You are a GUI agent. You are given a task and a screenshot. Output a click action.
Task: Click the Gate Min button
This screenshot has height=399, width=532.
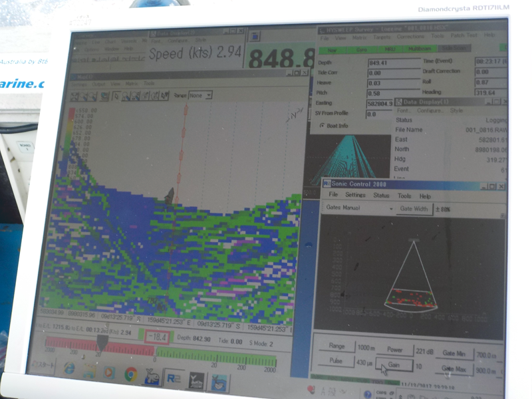click(454, 354)
